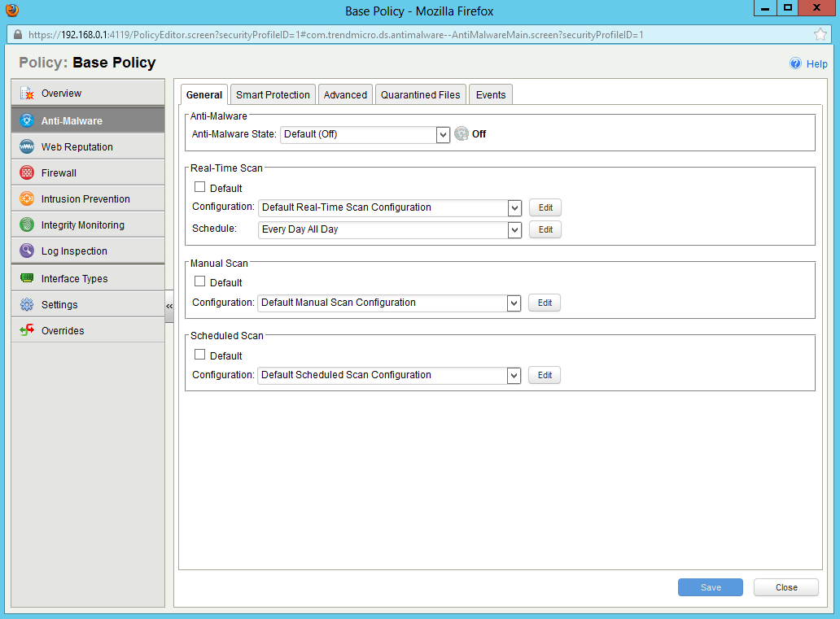Open the Quarantined Files tab

420,95
